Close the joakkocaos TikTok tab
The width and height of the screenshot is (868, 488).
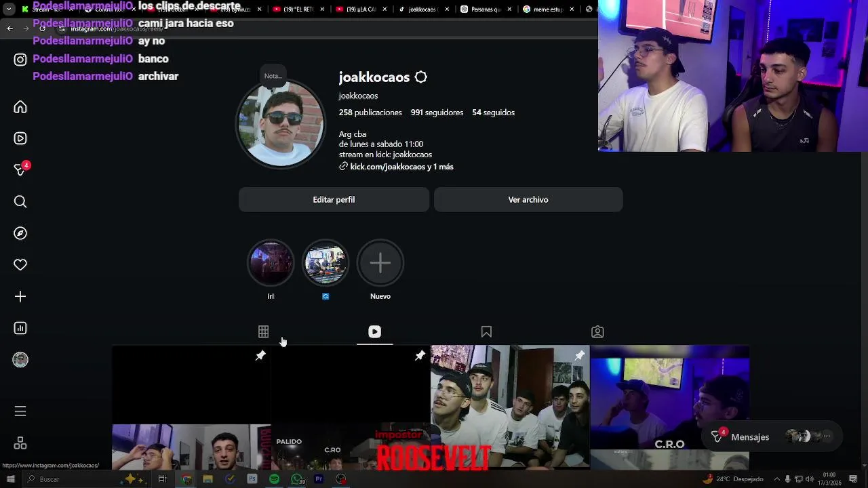447,9
